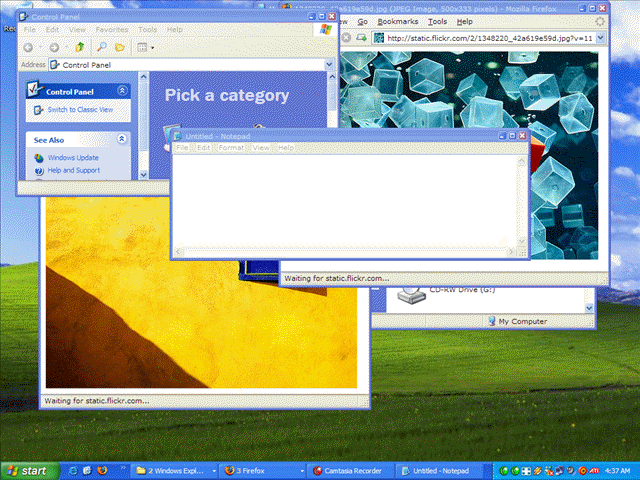Click the Control Panel title bar icon
This screenshot has height=480, width=640.
coord(24,17)
